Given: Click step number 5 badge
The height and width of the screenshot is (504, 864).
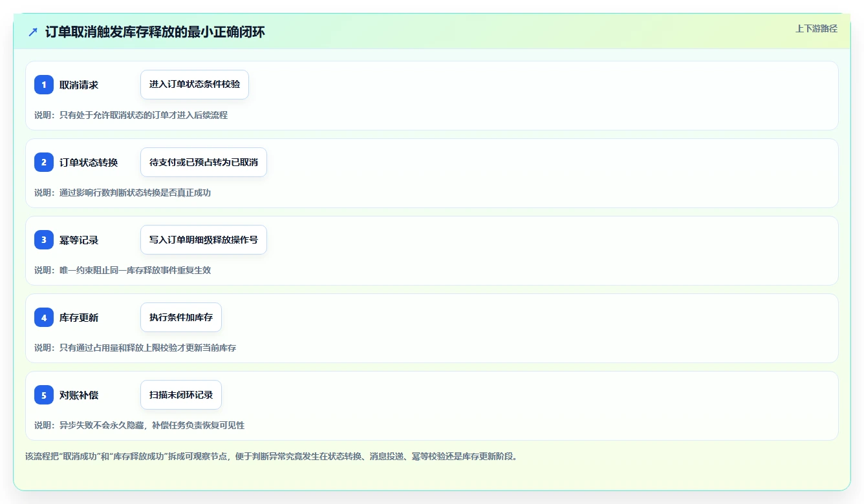Looking at the screenshot, I should pyautogui.click(x=44, y=395).
